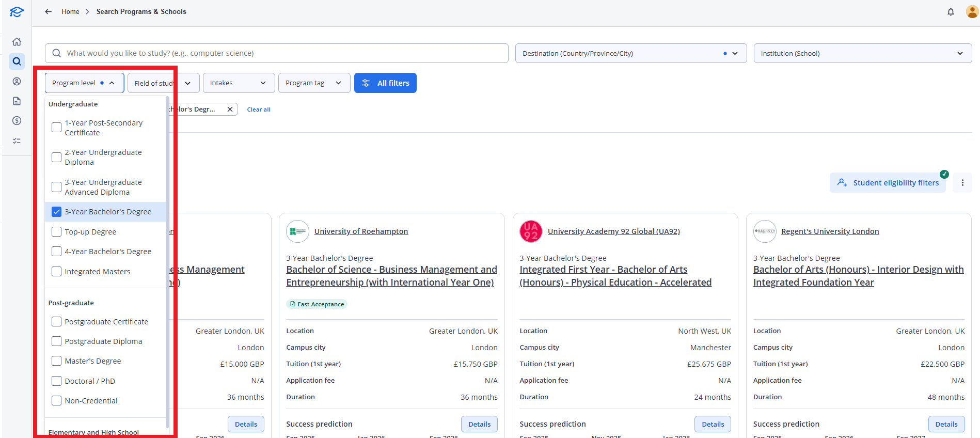Open Physical Education Accelerated program link
The image size is (980, 438).
point(615,276)
